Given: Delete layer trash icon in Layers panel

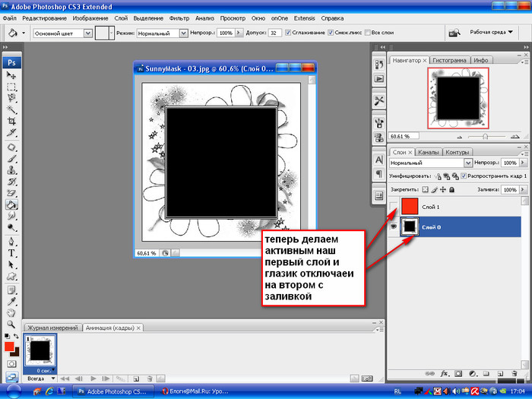Looking at the screenshot, I should tap(515, 374).
